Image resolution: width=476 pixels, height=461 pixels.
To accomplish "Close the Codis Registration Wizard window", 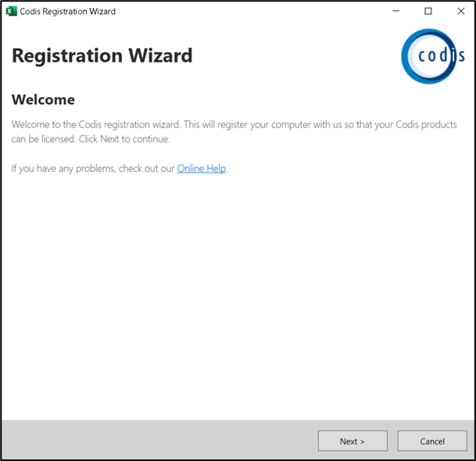I will click(x=460, y=11).
